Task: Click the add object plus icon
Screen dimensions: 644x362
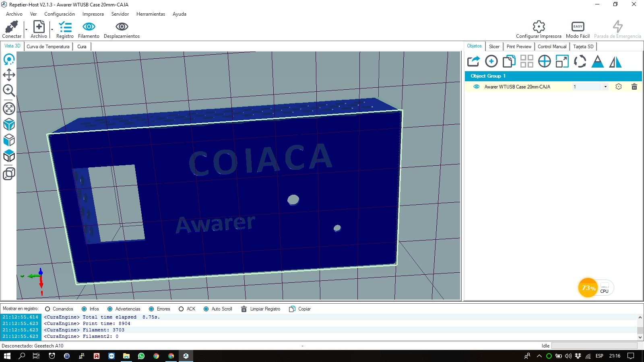Action: click(491, 62)
